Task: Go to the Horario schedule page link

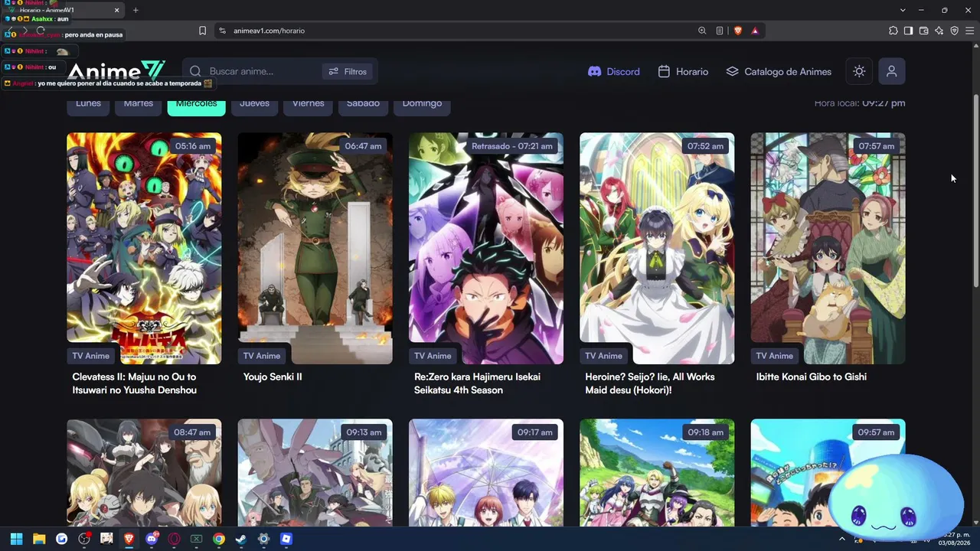Action: pos(683,71)
